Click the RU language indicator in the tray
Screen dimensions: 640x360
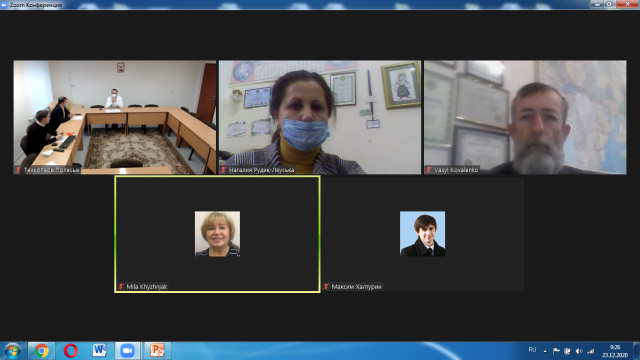click(532, 350)
